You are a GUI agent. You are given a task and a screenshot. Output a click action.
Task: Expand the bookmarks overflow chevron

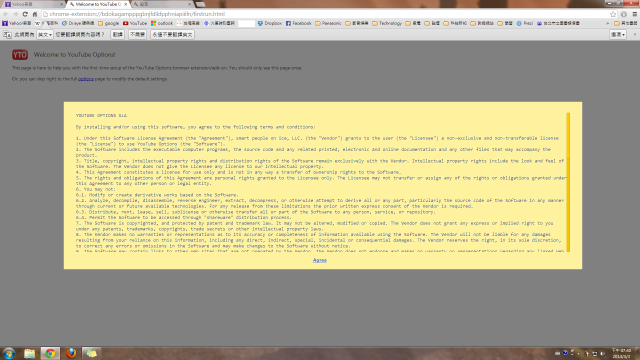click(607, 23)
